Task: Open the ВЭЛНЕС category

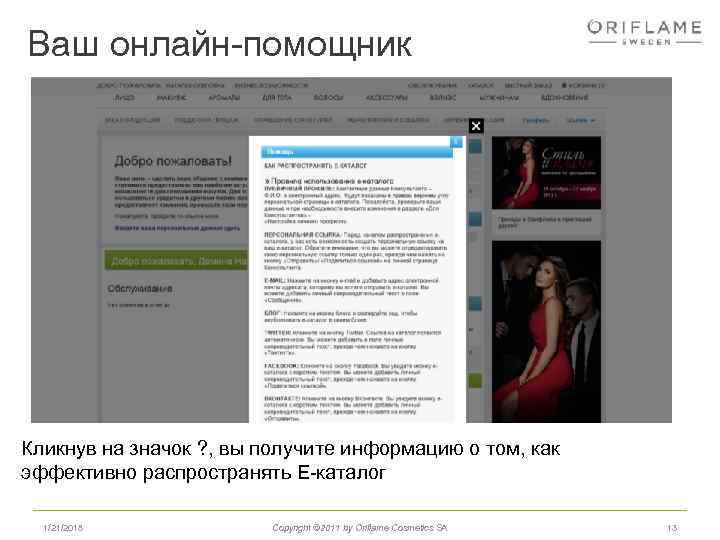Action: (443, 98)
